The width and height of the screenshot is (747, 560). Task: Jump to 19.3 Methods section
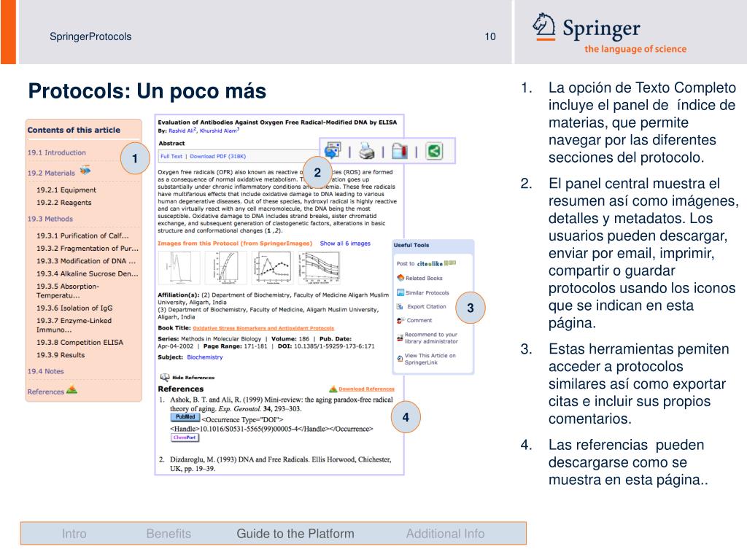pos(50,219)
